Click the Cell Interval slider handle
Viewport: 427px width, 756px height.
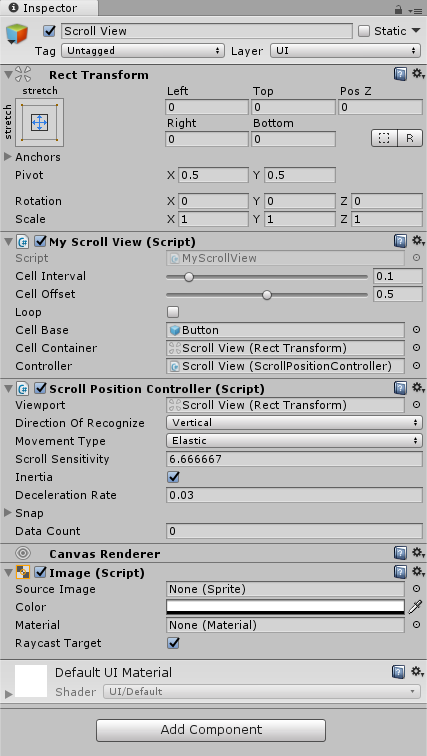(x=189, y=277)
